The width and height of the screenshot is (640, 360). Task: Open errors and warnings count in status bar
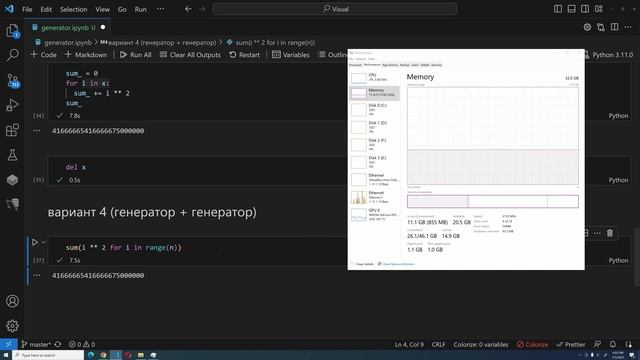[x=82, y=344]
